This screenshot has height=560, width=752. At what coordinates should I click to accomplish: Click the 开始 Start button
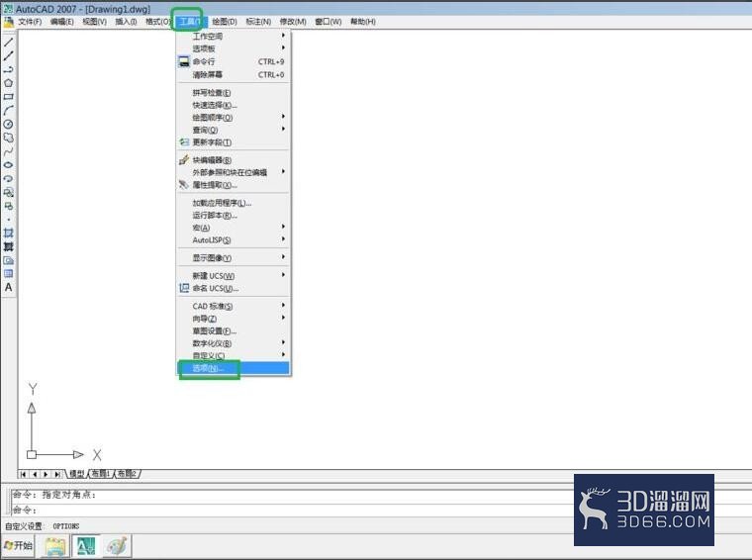pos(18,545)
